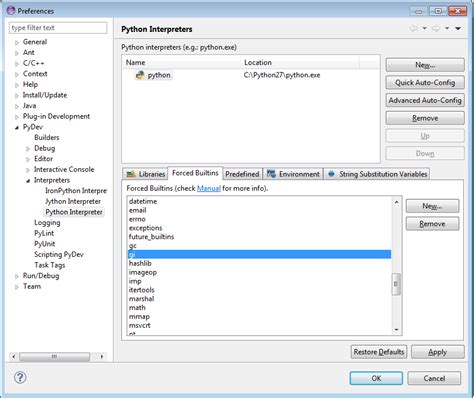Select Jython Interpreter in the tree
474x398 pixels.
(x=73, y=201)
